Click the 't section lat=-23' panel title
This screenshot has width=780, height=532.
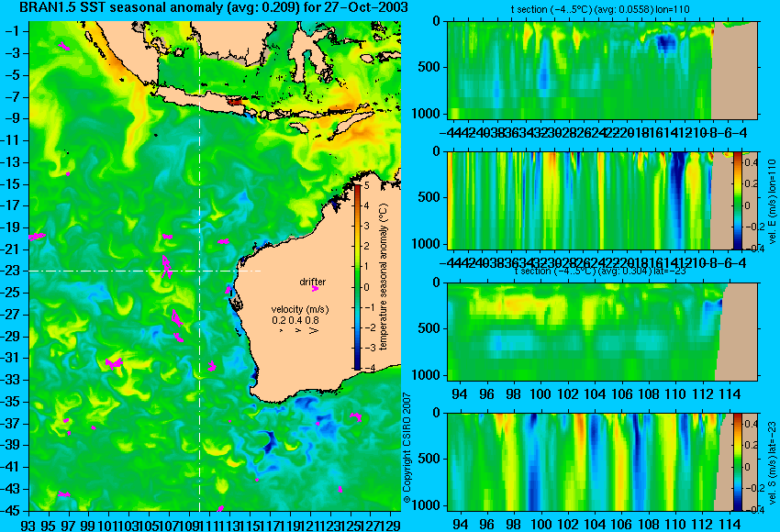point(600,272)
